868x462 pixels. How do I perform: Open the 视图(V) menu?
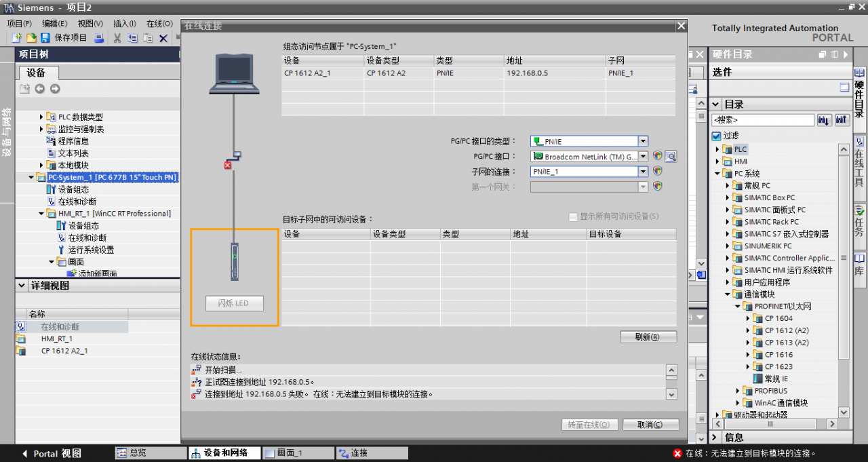pos(90,23)
